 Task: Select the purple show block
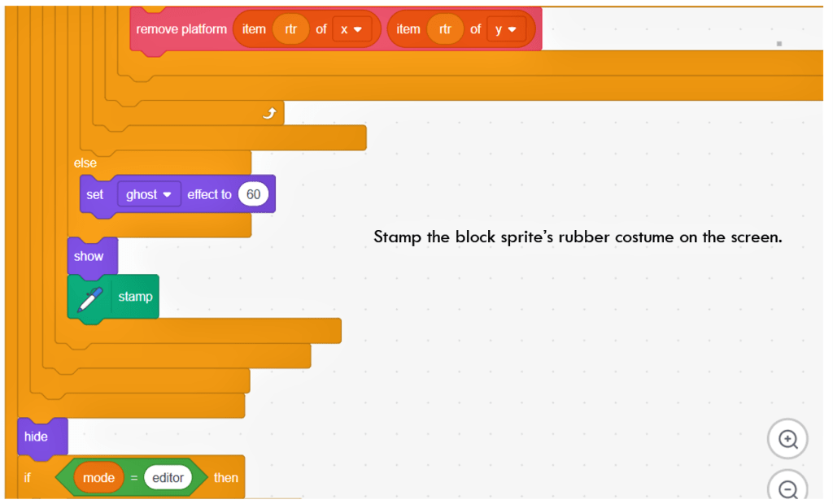pyautogui.click(x=89, y=256)
